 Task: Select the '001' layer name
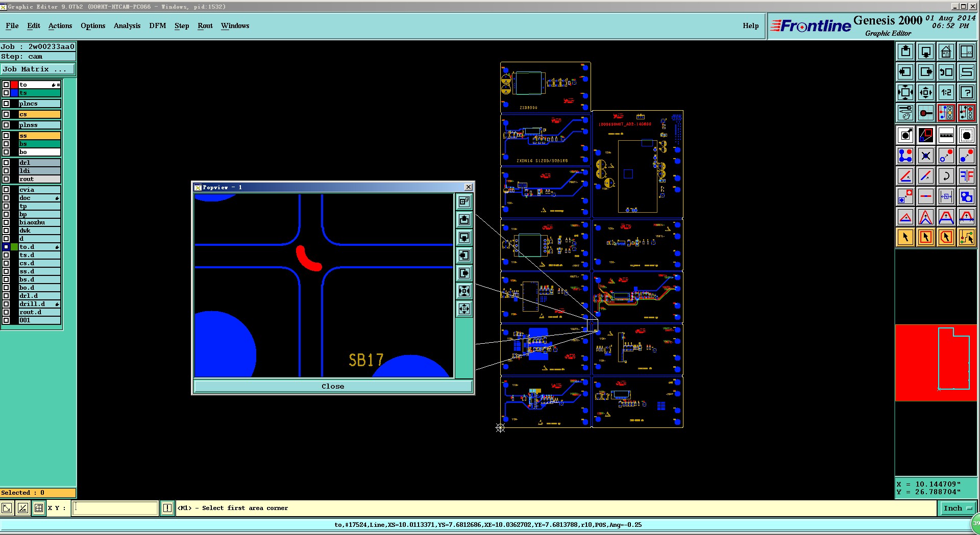[x=39, y=320]
